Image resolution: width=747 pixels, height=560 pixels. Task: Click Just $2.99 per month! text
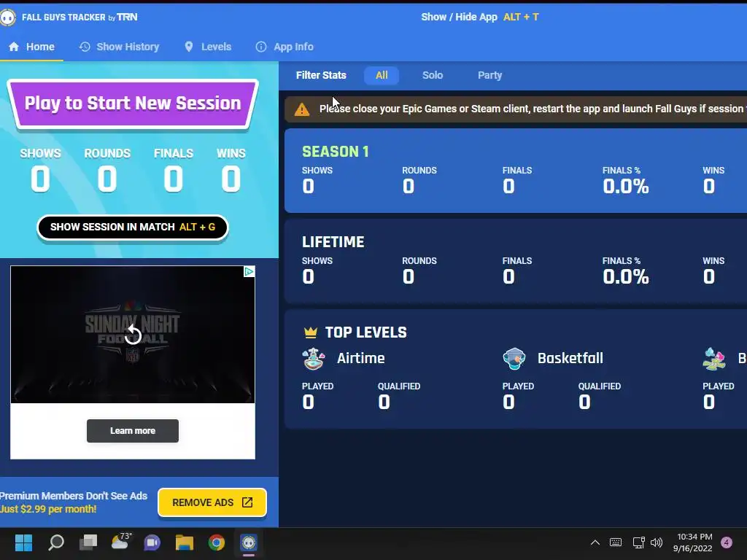click(x=48, y=509)
